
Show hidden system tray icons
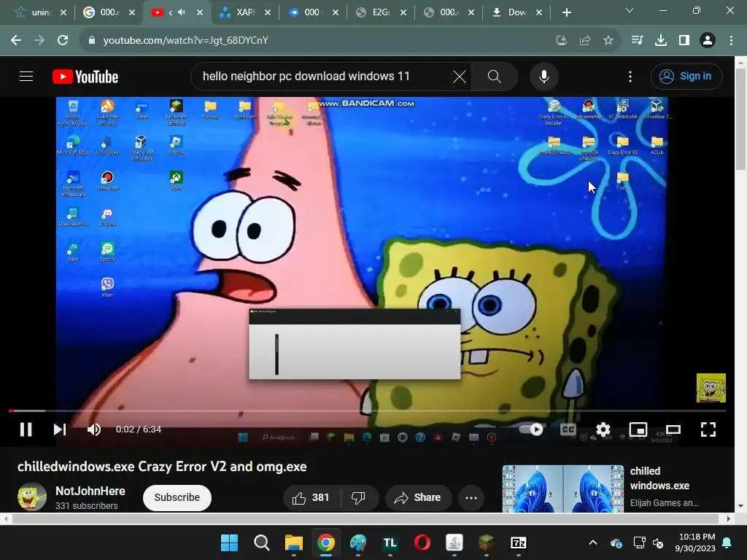pyautogui.click(x=593, y=542)
